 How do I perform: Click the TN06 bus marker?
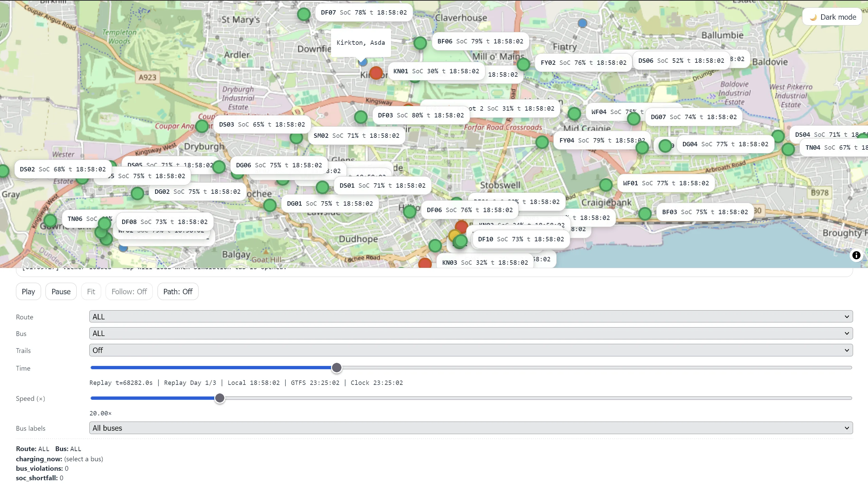pos(50,221)
